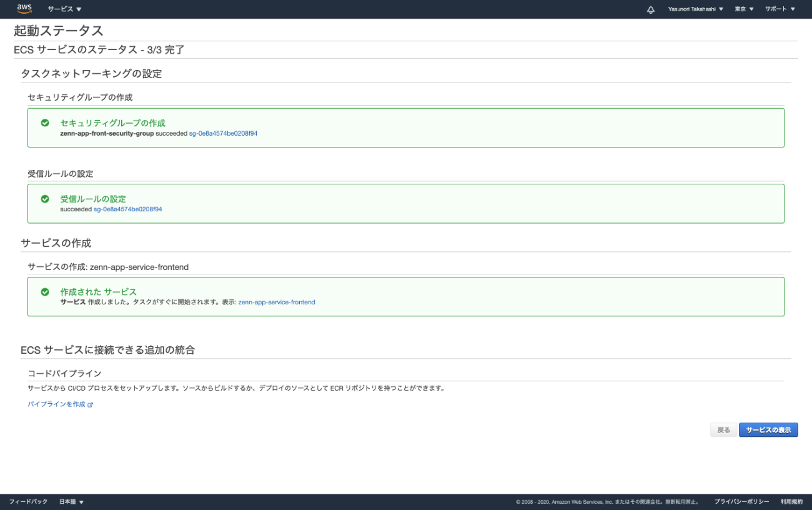Open the 東京 region selector
This screenshot has height=510, width=812.
tap(743, 9)
